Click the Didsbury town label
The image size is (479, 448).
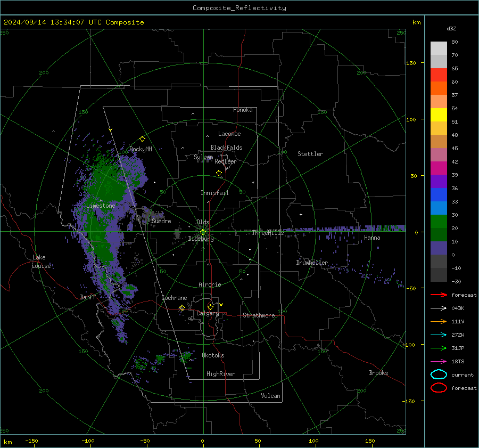tap(201, 239)
